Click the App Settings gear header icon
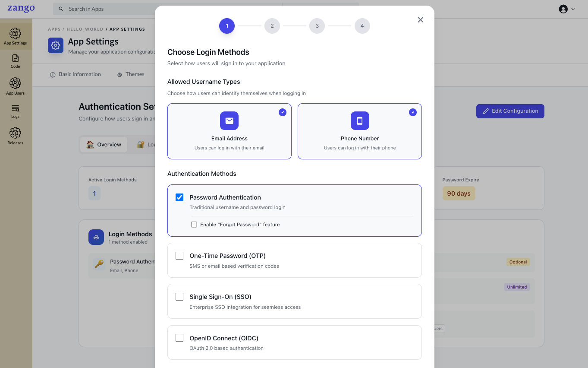The height and width of the screenshot is (368, 588). click(56, 45)
